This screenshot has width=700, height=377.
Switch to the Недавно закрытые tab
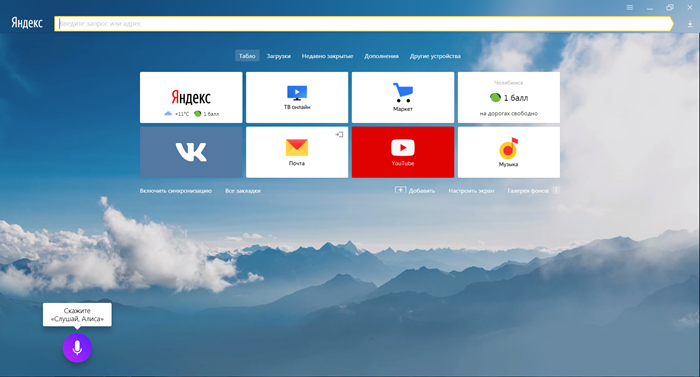coord(327,56)
